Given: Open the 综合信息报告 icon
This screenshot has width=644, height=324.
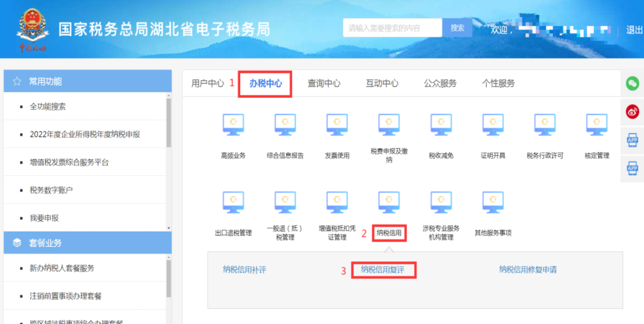Looking at the screenshot, I should pos(285,125).
